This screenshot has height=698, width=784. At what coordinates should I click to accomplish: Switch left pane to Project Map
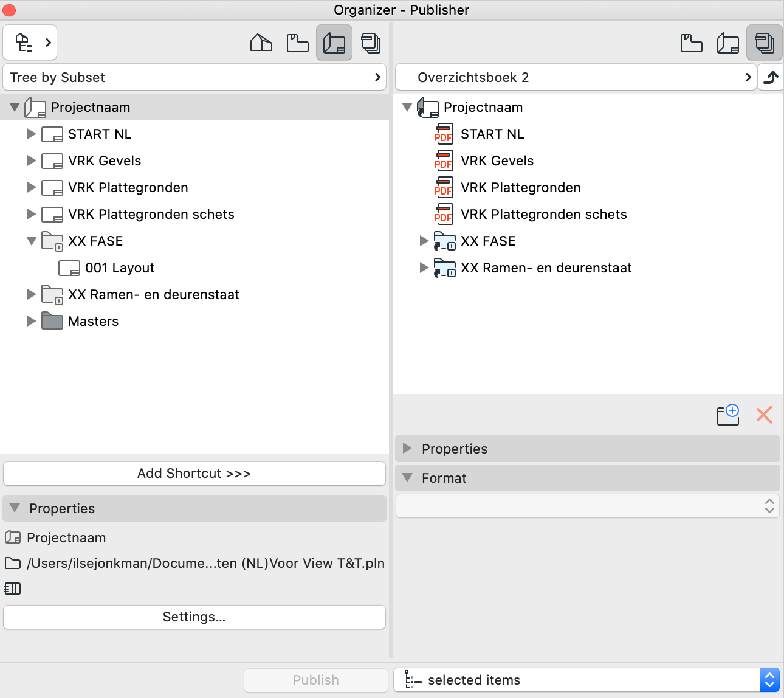tap(261, 43)
